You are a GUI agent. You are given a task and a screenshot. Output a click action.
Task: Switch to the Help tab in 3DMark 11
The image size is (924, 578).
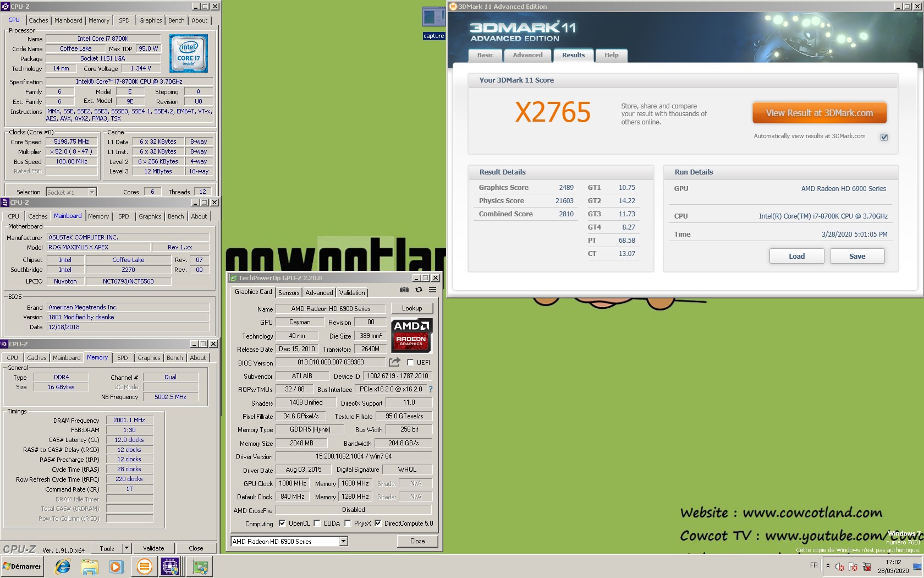(612, 55)
